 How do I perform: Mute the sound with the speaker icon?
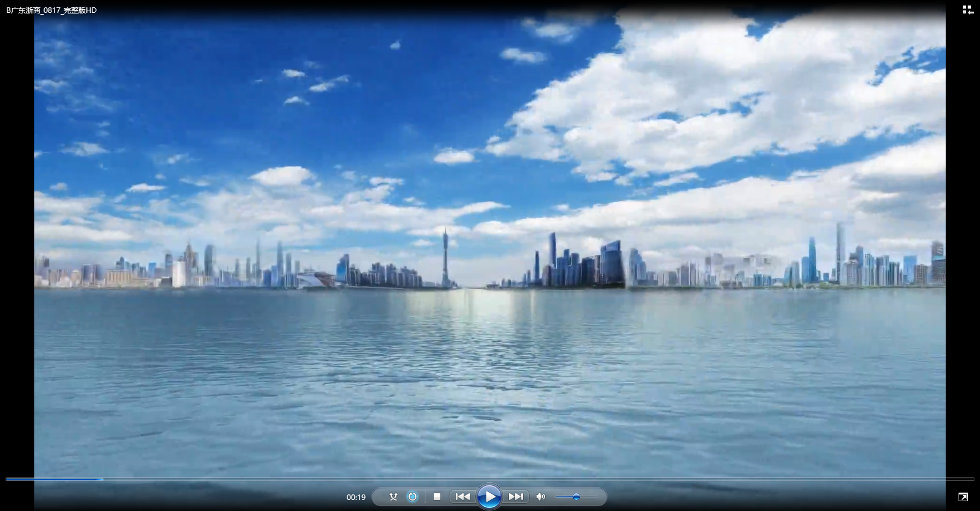pos(540,497)
